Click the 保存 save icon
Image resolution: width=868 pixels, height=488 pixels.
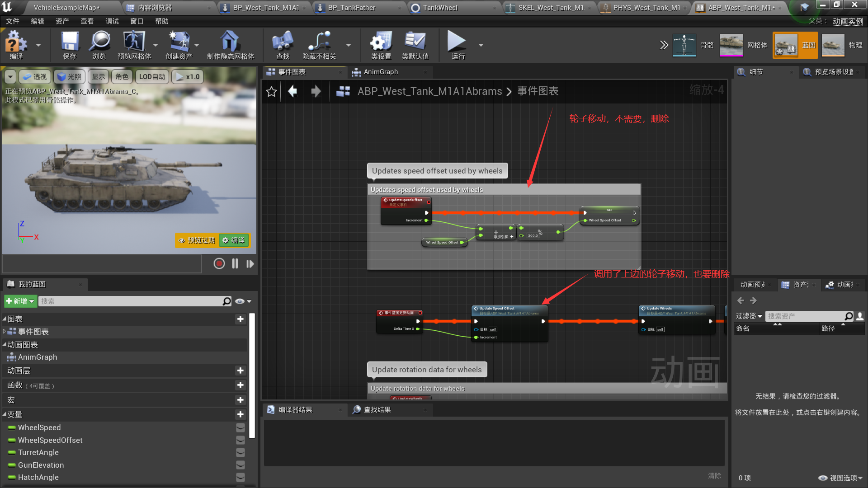[x=70, y=44]
